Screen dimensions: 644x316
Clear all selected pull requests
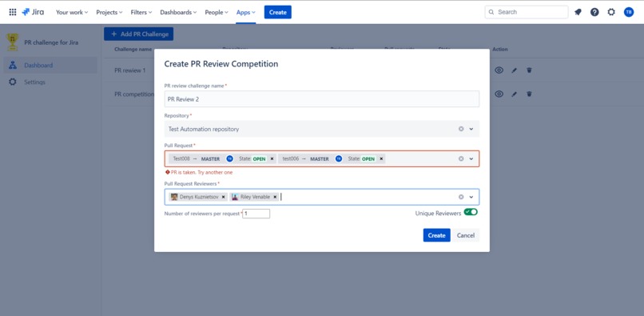pyautogui.click(x=461, y=159)
